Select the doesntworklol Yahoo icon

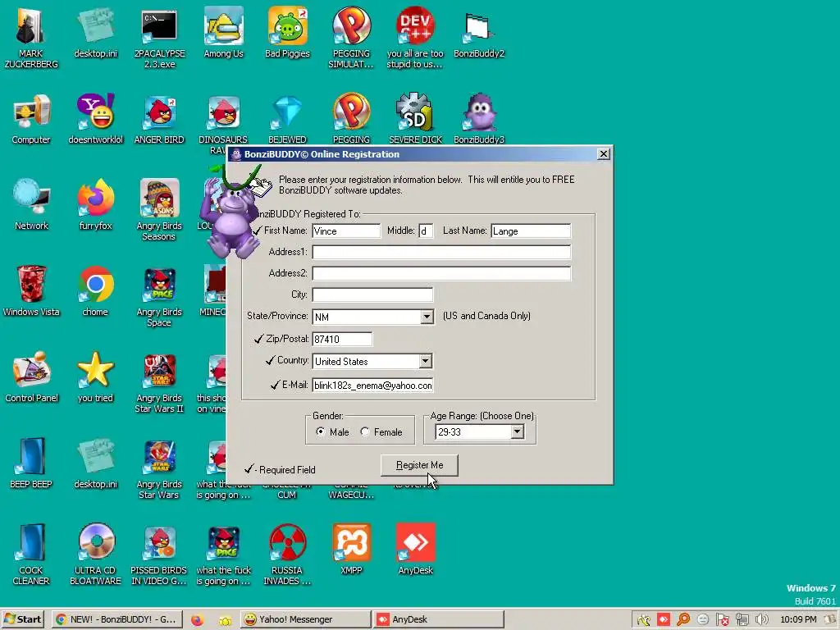(x=95, y=118)
